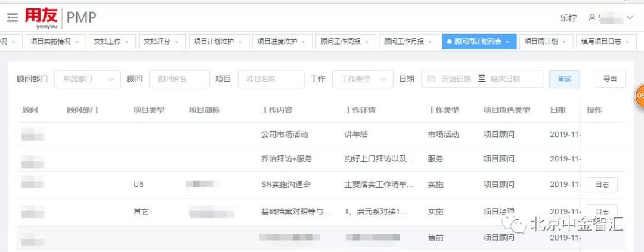Click the 乐柠 name in header
The image size is (644, 252).
[x=568, y=18]
